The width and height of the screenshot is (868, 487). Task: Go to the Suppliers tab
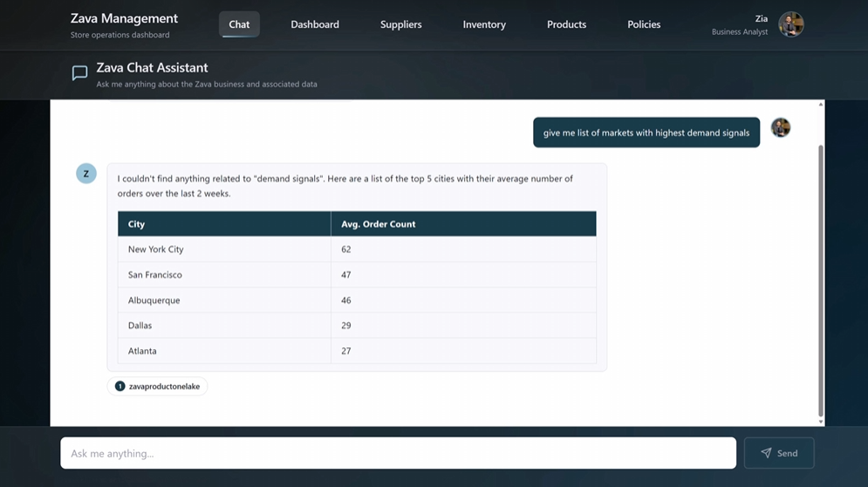[x=400, y=24]
